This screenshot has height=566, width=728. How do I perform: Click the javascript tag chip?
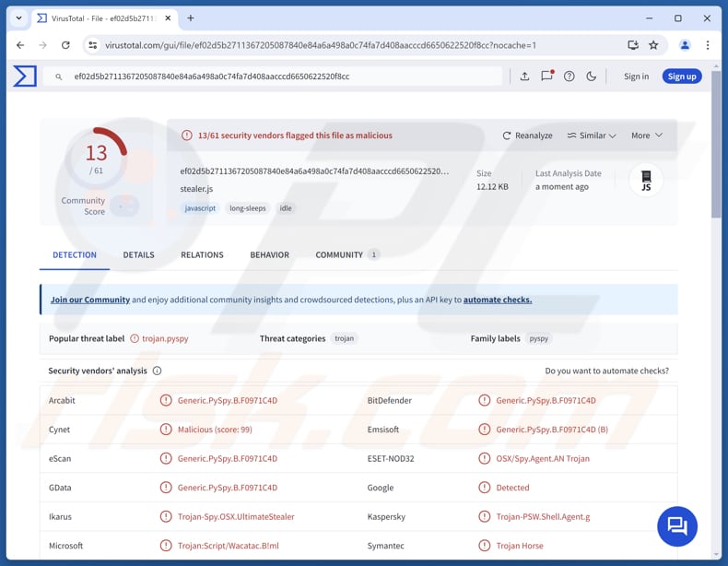tap(200, 208)
